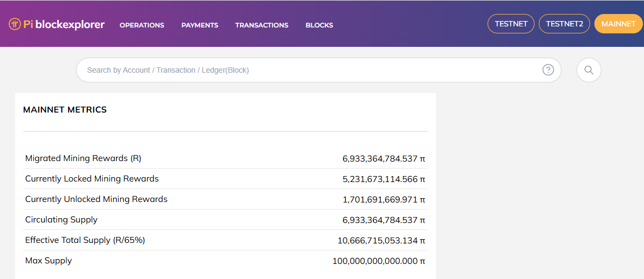
Task: Open the TRANSACTIONS section
Action: pos(262,25)
